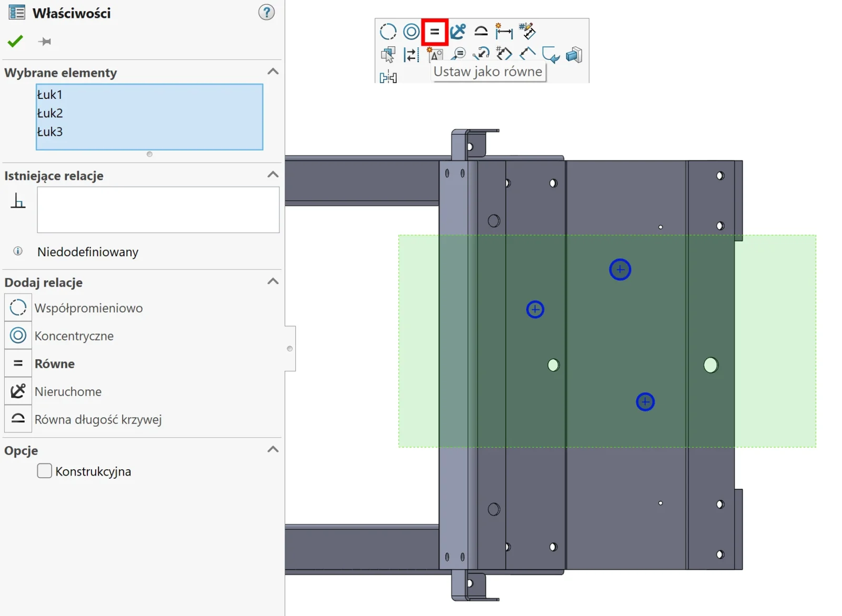The width and height of the screenshot is (842, 616).
Task: Collapse the Dodaj relacje section
Action: pyautogui.click(x=273, y=281)
